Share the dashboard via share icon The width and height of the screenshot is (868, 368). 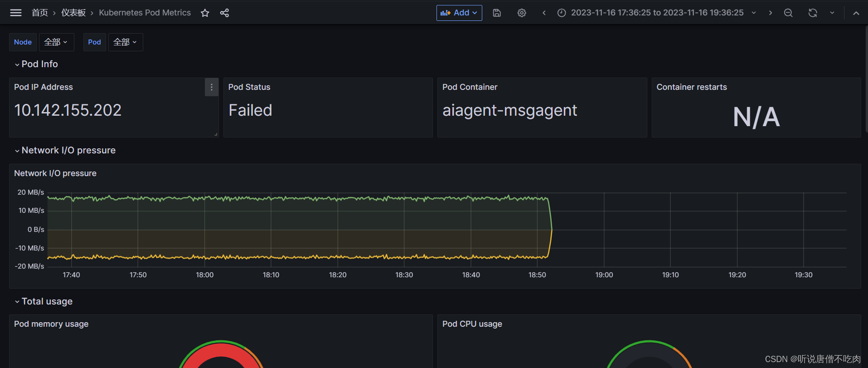224,13
